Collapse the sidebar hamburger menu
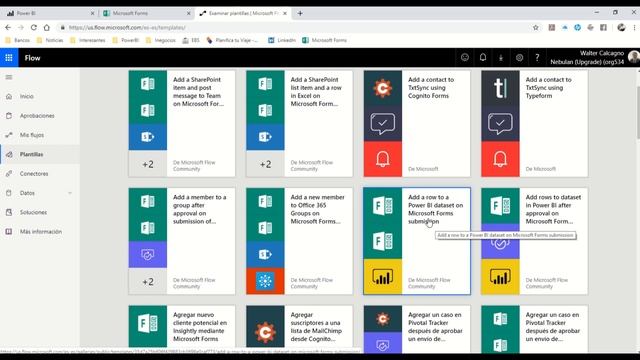The height and width of the screenshot is (360, 640). [9, 77]
